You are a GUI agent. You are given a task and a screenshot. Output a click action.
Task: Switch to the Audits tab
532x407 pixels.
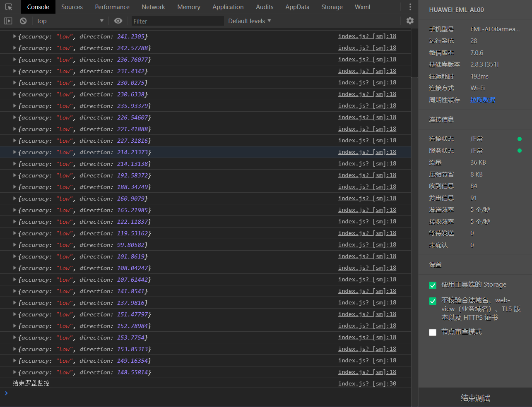coord(265,7)
